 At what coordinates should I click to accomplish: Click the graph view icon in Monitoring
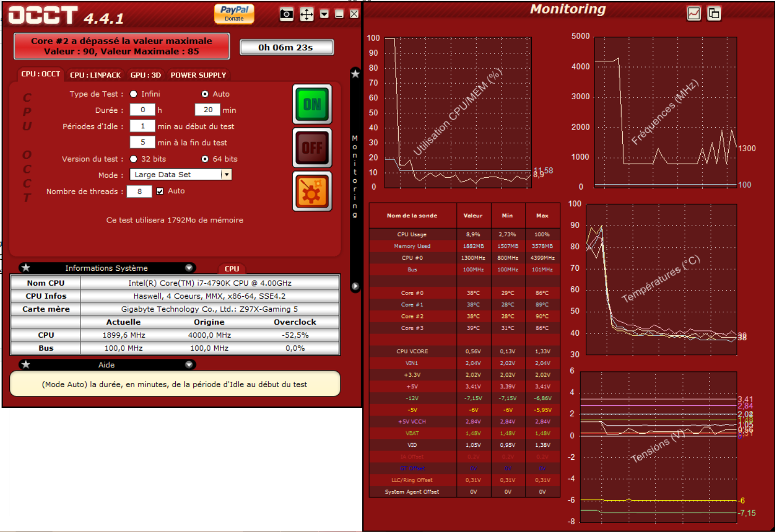coord(694,14)
